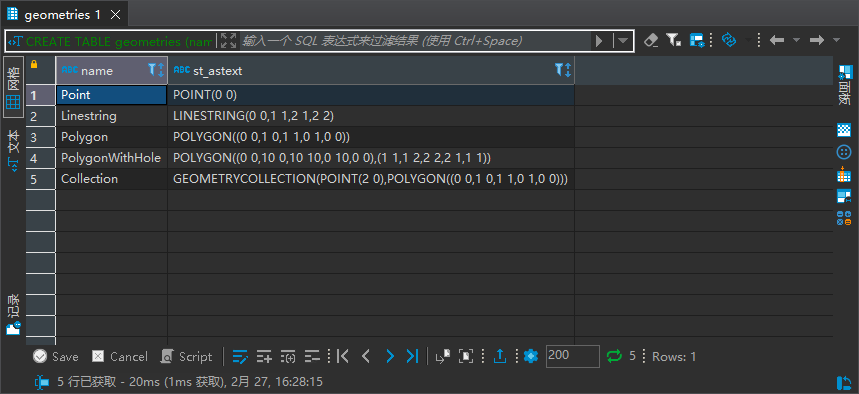The height and width of the screenshot is (394, 859).
Task: Select the GEOMETRYCOLLECTION value cell
Action: (x=371, y=179)
